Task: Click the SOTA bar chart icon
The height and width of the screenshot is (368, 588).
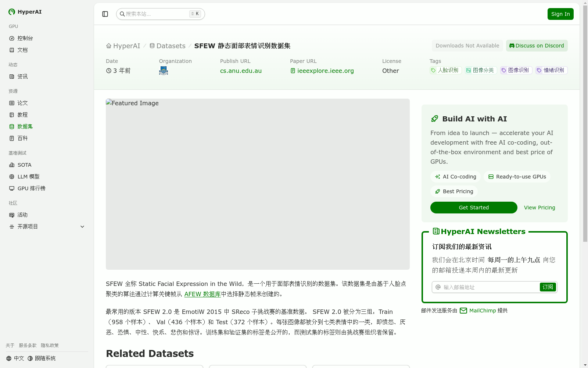Action: 12,165
